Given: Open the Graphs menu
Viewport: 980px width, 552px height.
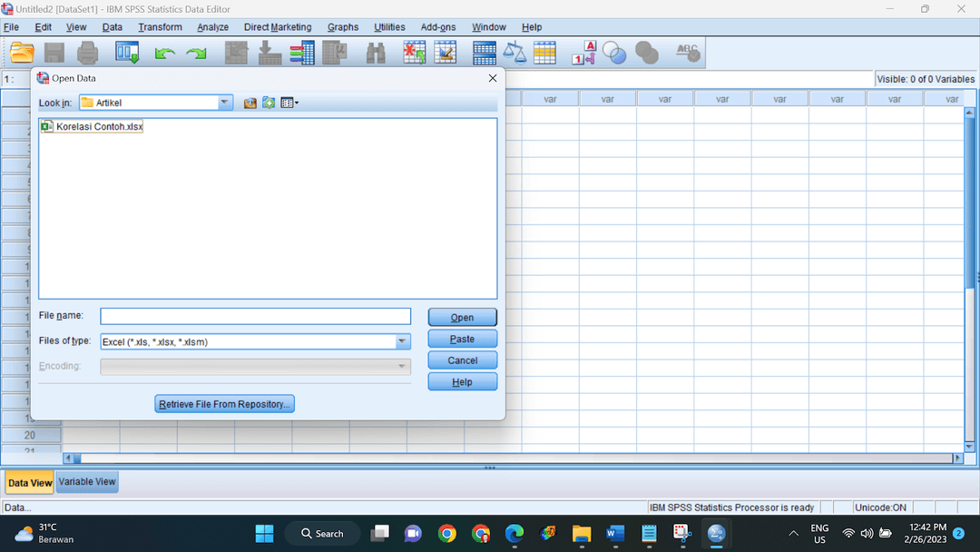Looking at the screenshot, I should (x=343, y=27).
